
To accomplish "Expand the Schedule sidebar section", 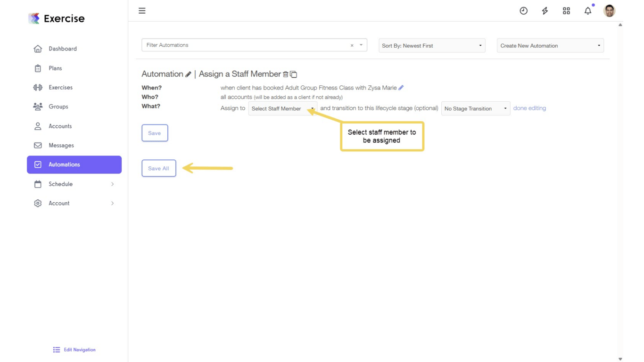I will pos(61,184).
